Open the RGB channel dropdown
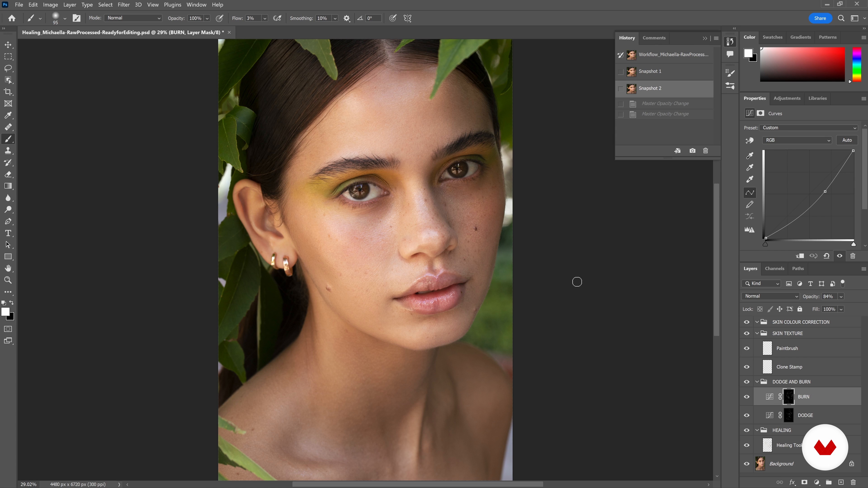The image size is (868, 488). coord(797,140)
